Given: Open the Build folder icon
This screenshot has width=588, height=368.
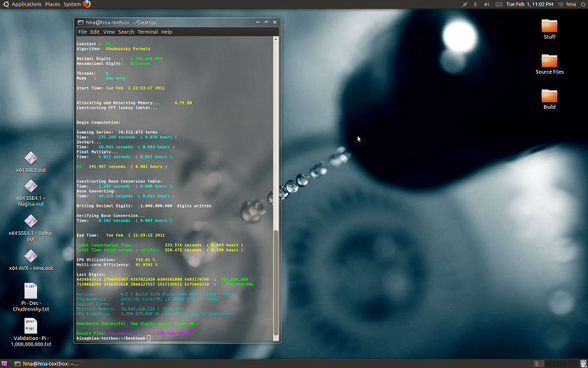Looking at the screenshot, I should (x=549, y=96).
